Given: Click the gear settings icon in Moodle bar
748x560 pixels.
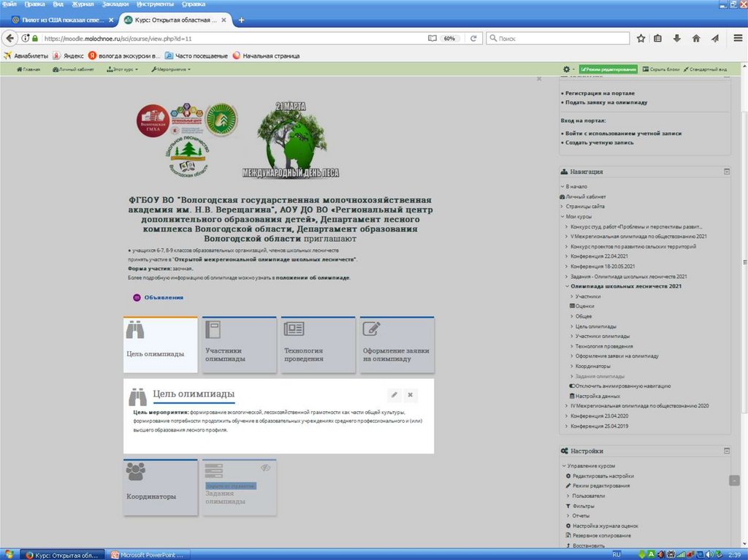Looking at the screenshot, I should tap(566, 69).
